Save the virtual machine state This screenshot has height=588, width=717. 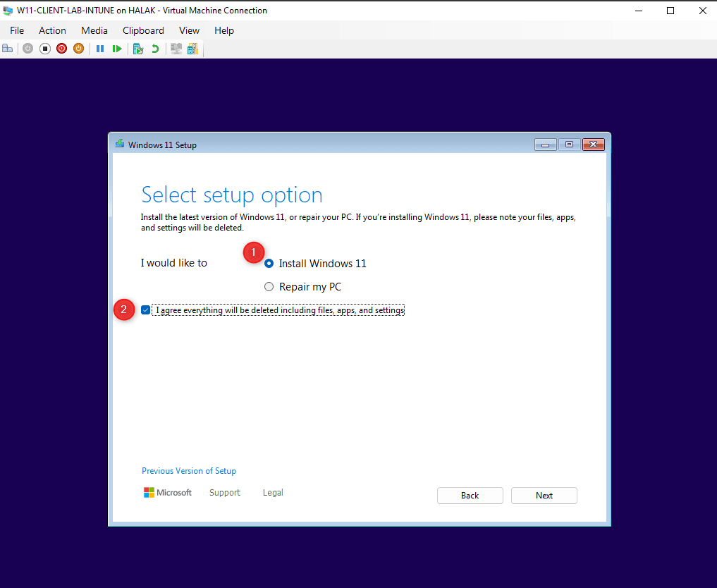tap(78, 48)
